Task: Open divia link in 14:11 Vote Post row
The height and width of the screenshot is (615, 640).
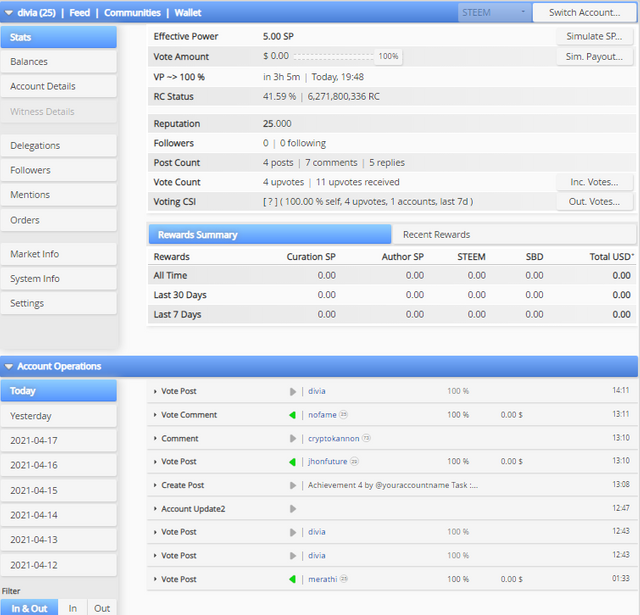Action: 317,391
